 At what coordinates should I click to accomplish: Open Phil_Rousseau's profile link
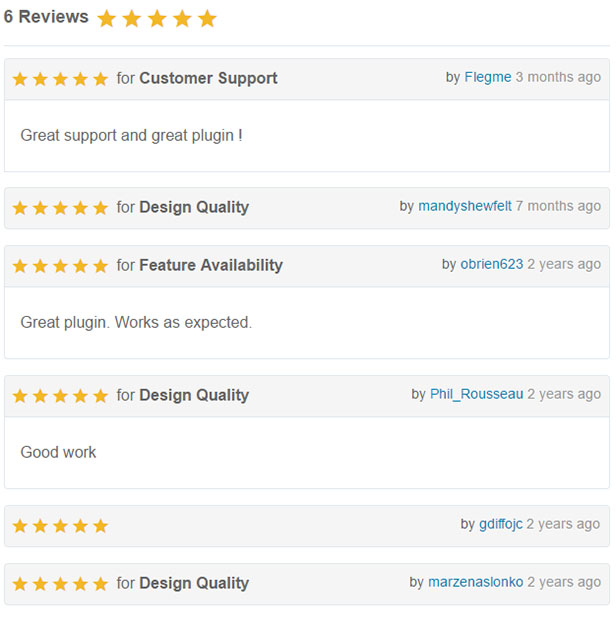click(x=476, y=394)
